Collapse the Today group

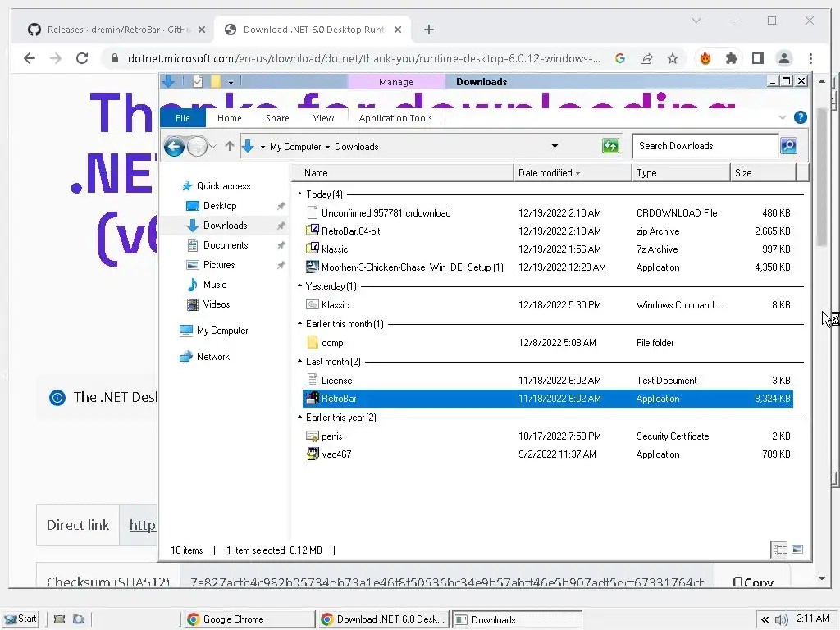pyautogui.click(x=299, y=194)
